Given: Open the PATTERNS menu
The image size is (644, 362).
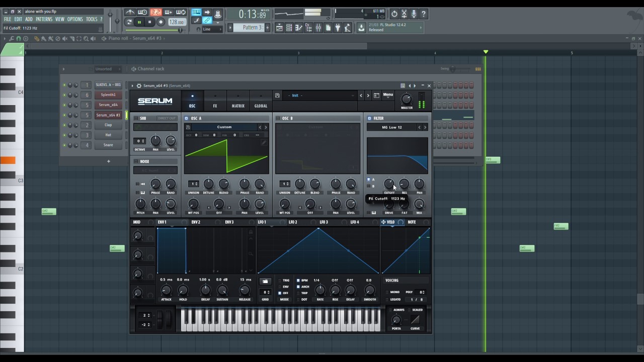Looking at the screenshot, I should coord(44,19).
